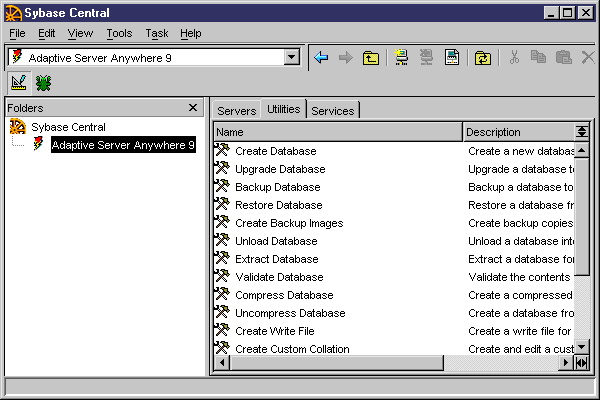Click the Restore Database tool icon
600x400 pixels.
tap(222, 204)
